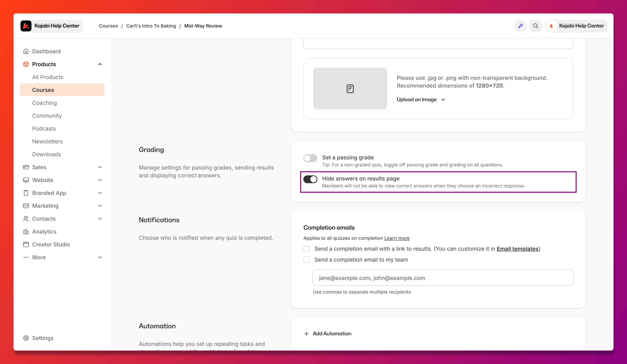Open Analytics in the sidebar
627x364 pixels.
44,232
